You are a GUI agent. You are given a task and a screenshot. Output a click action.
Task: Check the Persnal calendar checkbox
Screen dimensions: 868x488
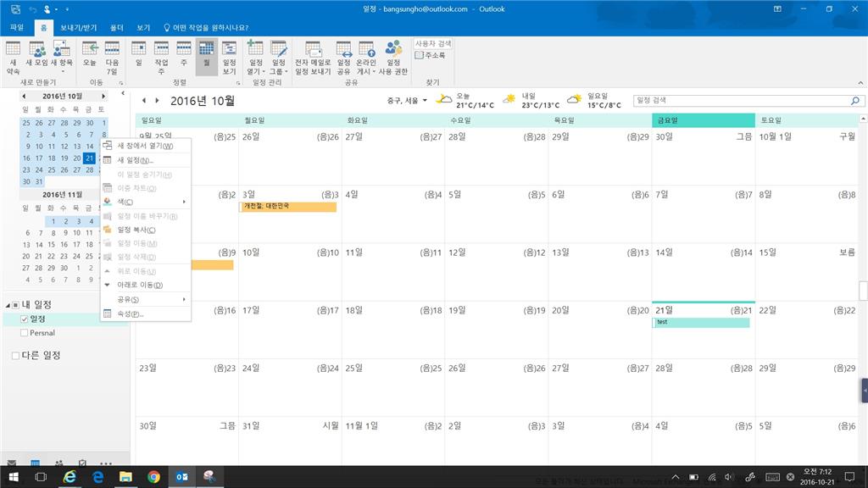click(x=25, y=333)
